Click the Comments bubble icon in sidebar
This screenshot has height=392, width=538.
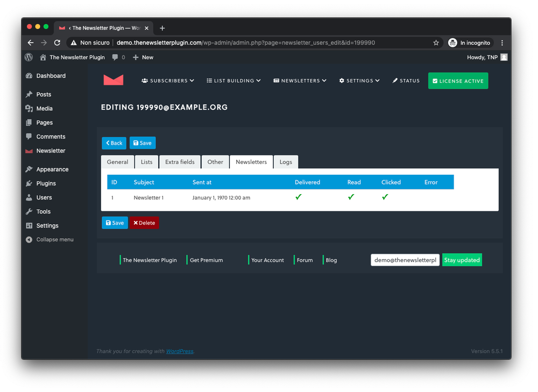click(x=29, y=137)
